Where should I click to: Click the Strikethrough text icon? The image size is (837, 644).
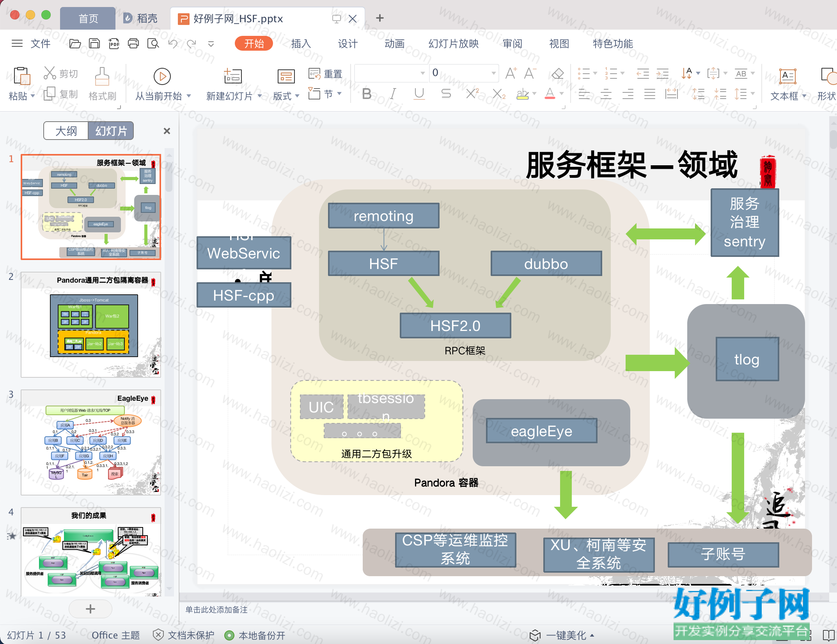[x=446, y=94]
